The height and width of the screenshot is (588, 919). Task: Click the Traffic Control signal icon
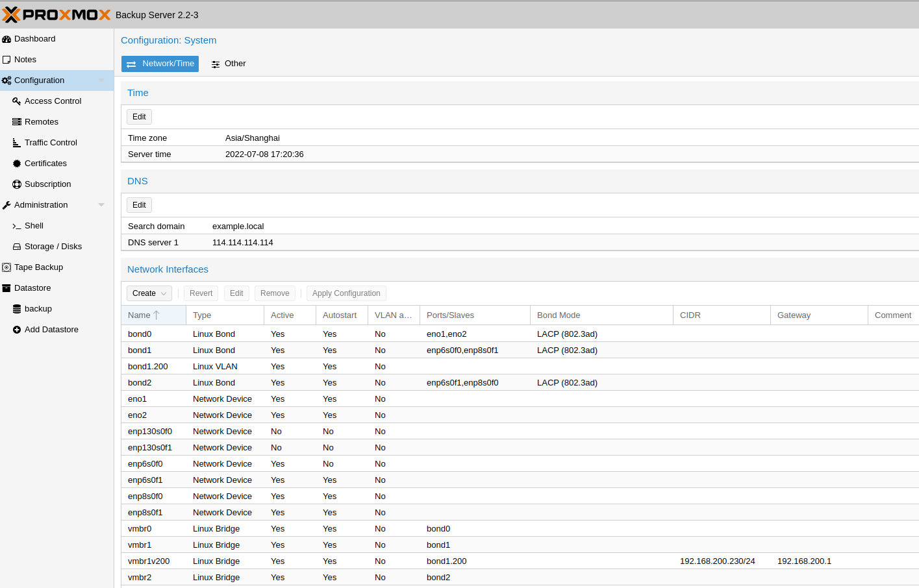(17, 143)
